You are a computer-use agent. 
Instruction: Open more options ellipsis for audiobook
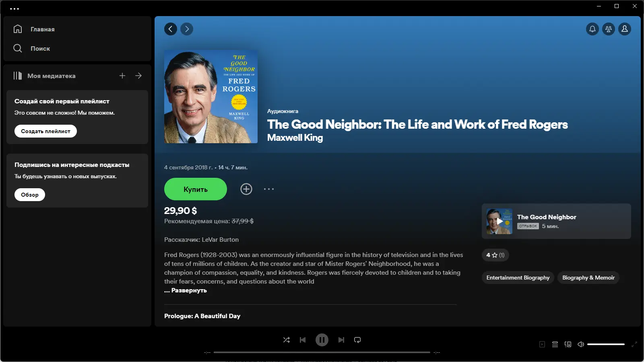tap(269, 189)
